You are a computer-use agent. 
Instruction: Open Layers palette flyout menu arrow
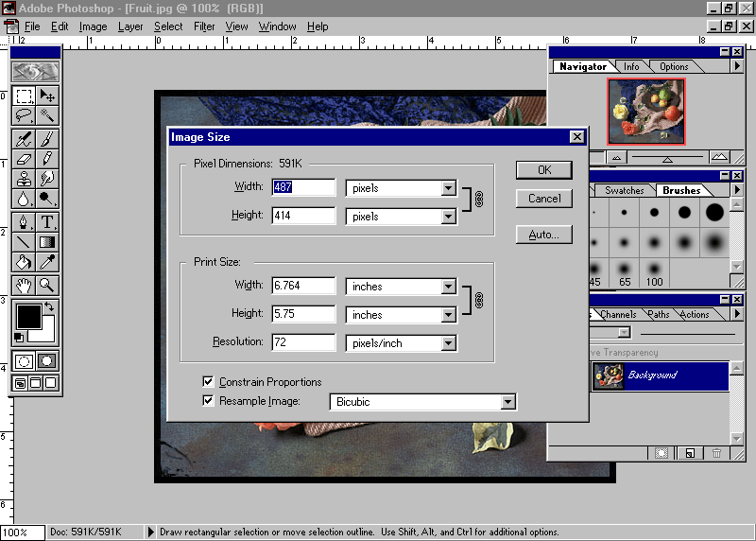[737, 314]
